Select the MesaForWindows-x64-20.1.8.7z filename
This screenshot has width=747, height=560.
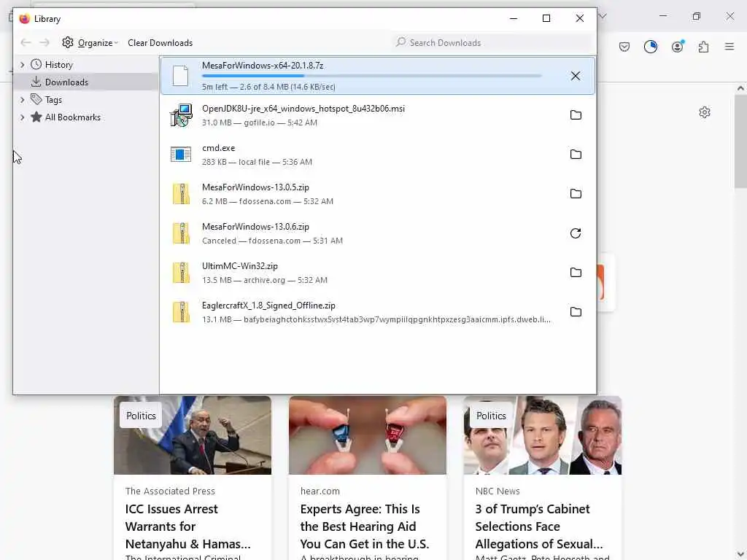click(263, 66)
